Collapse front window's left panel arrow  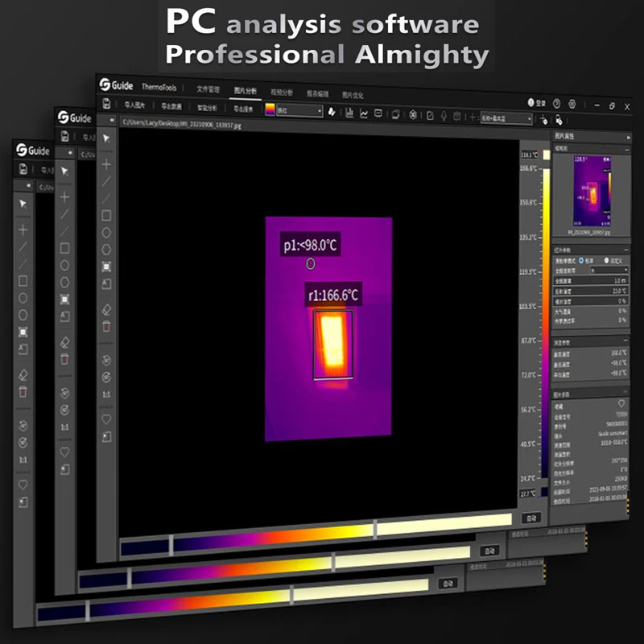tap(112, 120)
